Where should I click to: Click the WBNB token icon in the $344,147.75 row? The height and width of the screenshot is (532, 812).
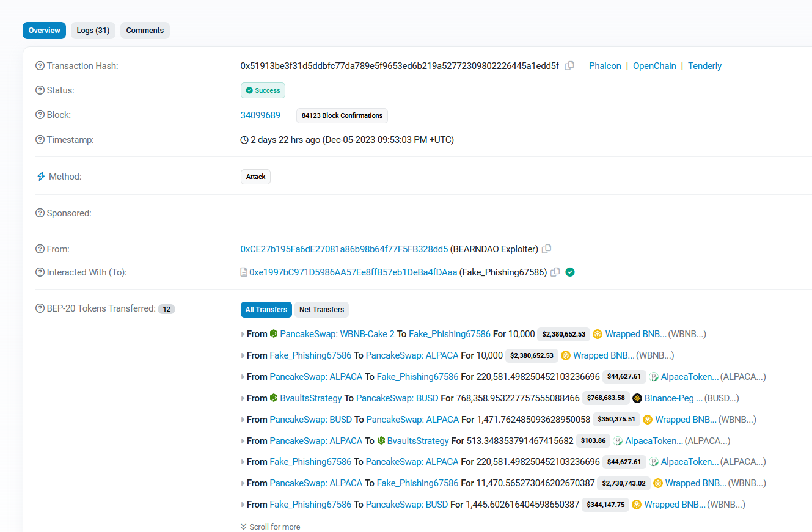(637, 505)
